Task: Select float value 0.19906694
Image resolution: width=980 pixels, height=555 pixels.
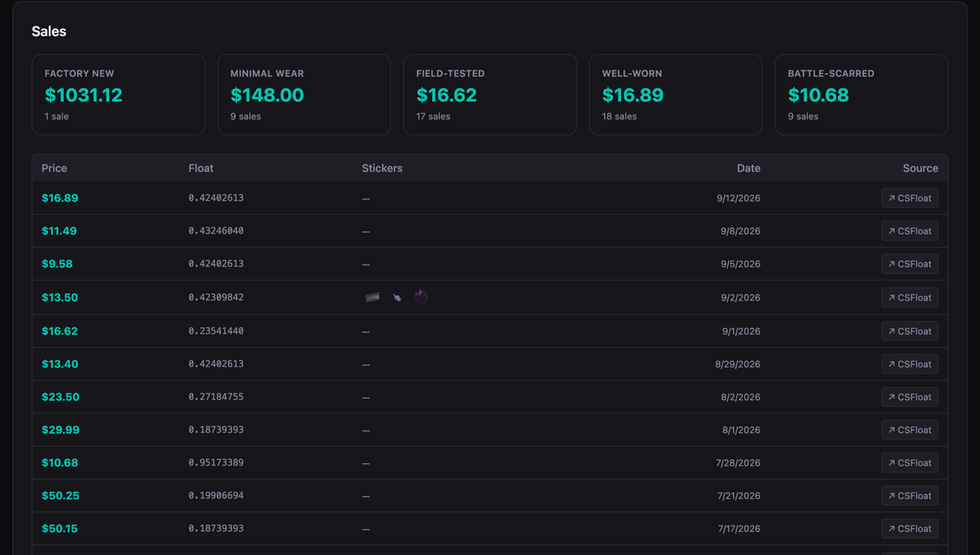Action: (216, 496)
